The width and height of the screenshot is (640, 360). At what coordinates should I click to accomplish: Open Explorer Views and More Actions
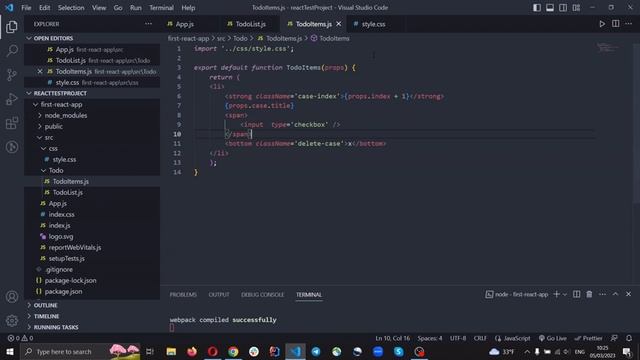pos(148,24)
